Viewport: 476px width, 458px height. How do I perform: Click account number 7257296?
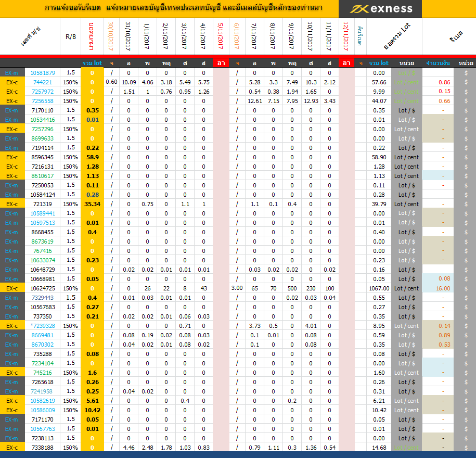[x=43, y=129]
